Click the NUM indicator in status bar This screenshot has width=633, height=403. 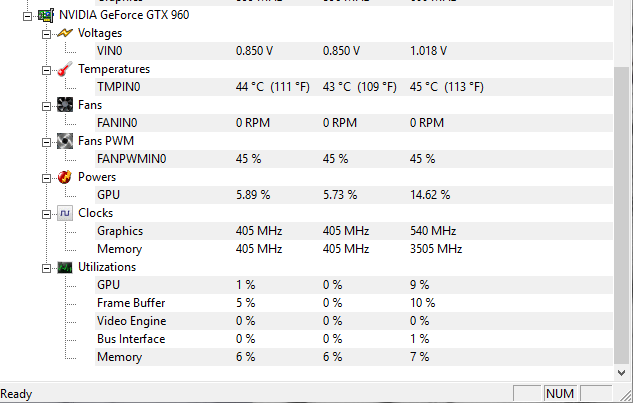560,393
